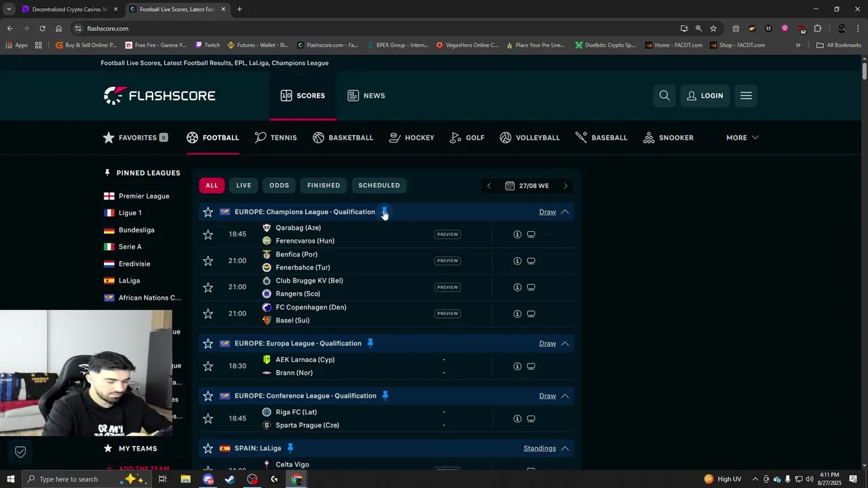Favorite the Riga FC vs Sparta Prague star
Viewport: 868px width, 488px height.
pos(208,419)
